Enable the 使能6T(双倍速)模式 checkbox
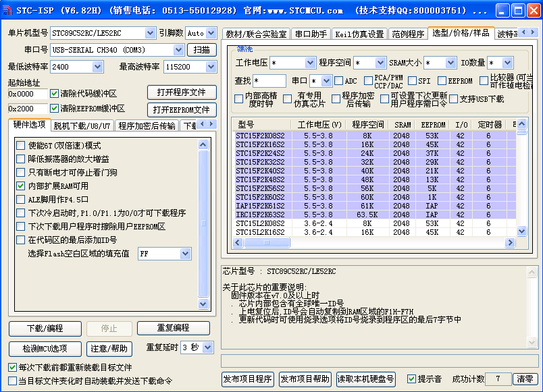Viewport: 543px width, 392px height. [x=21, y=146]
